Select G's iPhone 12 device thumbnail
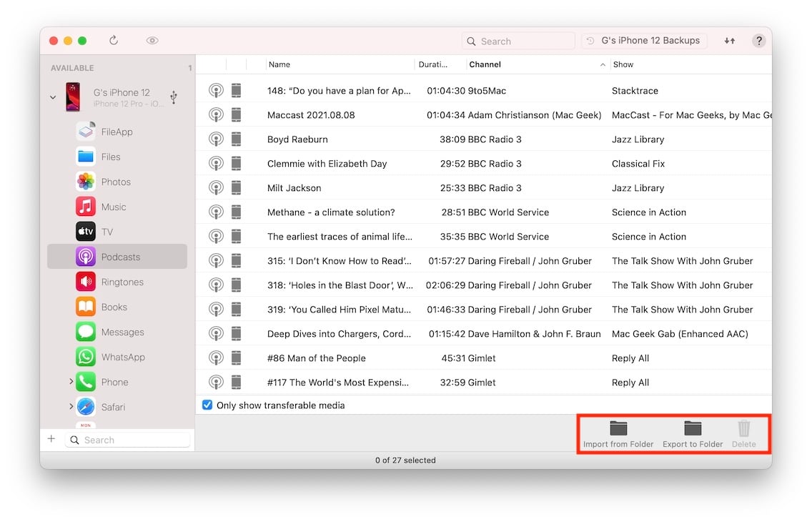812x522 pixels. [x=73, y=97]
